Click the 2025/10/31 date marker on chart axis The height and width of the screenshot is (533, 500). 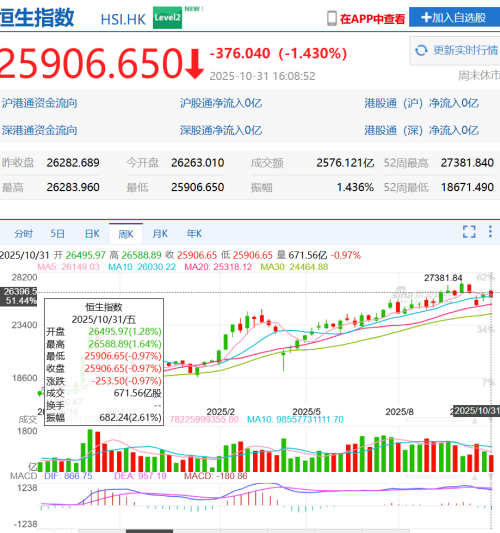(x=477, y=411)
